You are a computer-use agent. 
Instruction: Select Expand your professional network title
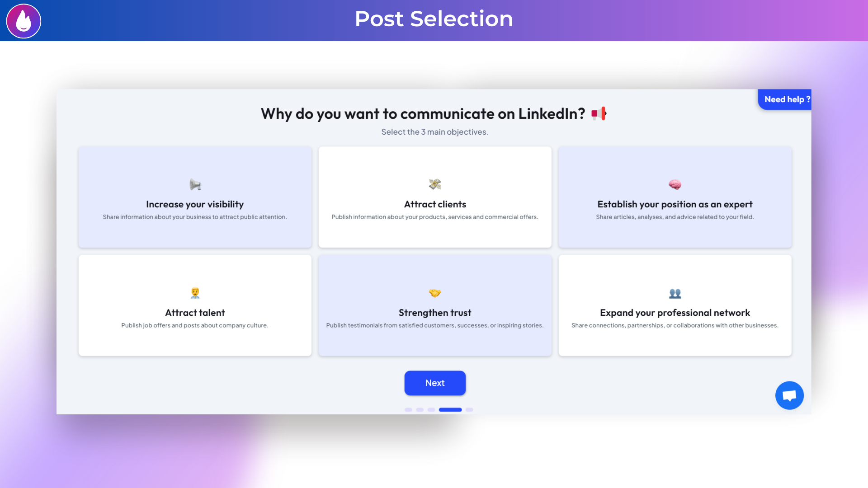pyautogui.click(x=675, y=313)
